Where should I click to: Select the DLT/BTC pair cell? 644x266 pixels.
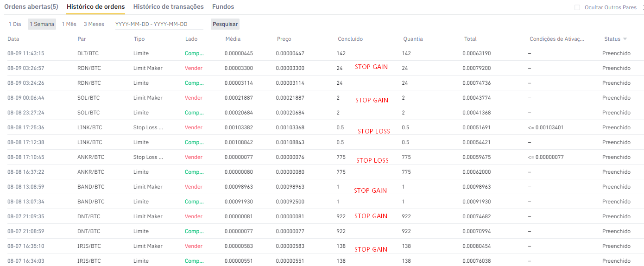(88, 53)
